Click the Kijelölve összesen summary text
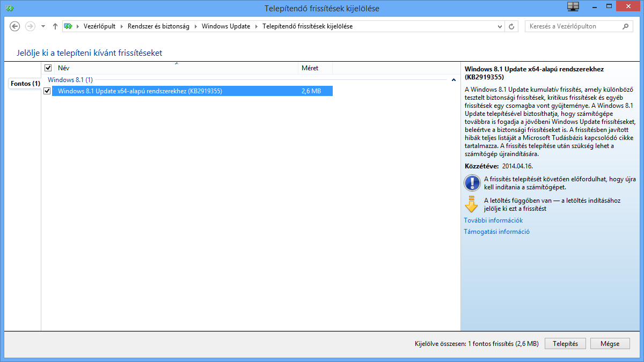This screenshot has width=644, height=362. 477,344
